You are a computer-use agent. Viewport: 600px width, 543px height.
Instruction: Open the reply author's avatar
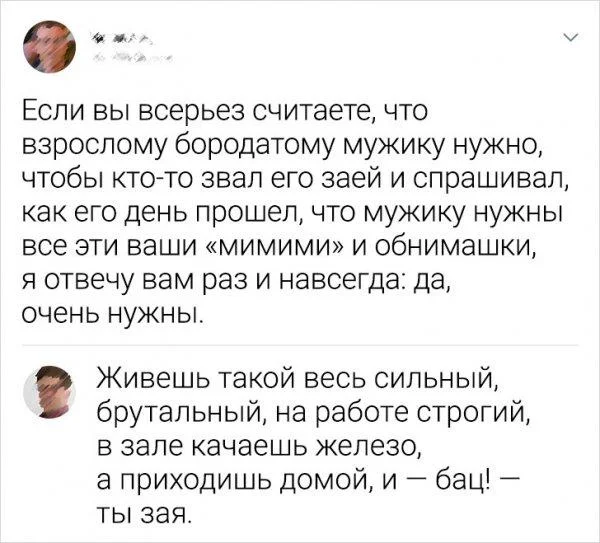pos(49,391)
